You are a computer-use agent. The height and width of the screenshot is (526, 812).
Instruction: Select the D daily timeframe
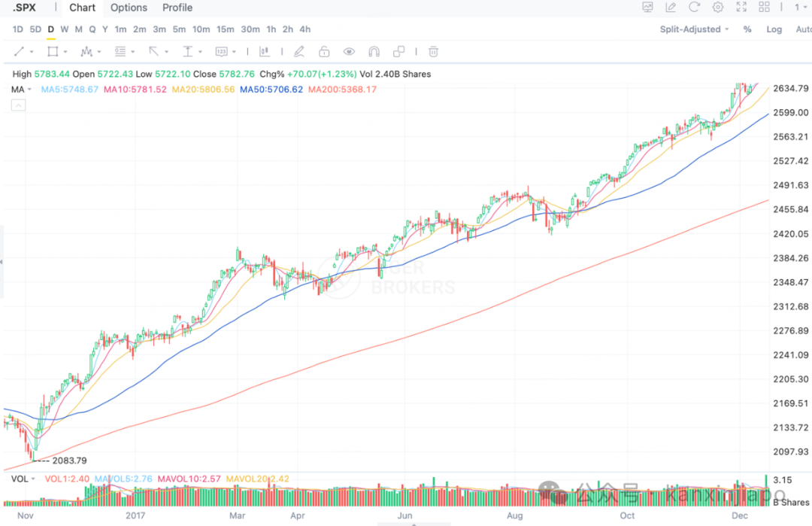click(51, 29)
